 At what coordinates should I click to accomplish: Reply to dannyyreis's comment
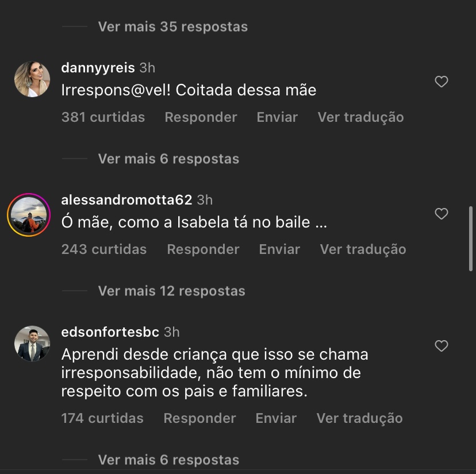201,117
